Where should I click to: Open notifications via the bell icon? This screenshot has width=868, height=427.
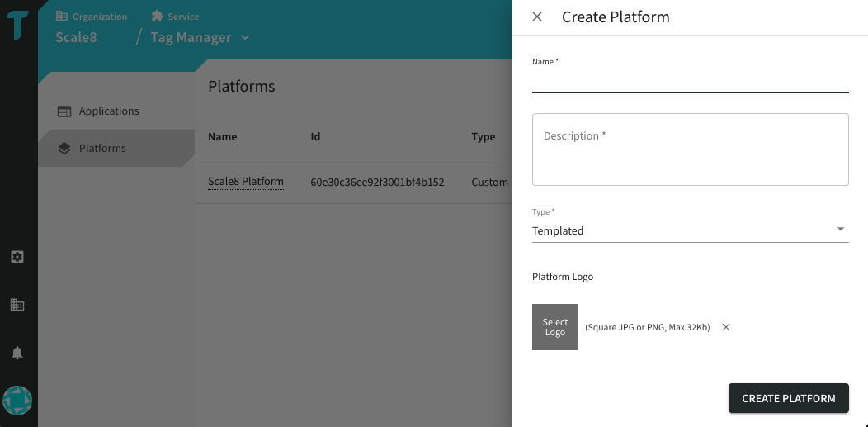click(17, 353)
